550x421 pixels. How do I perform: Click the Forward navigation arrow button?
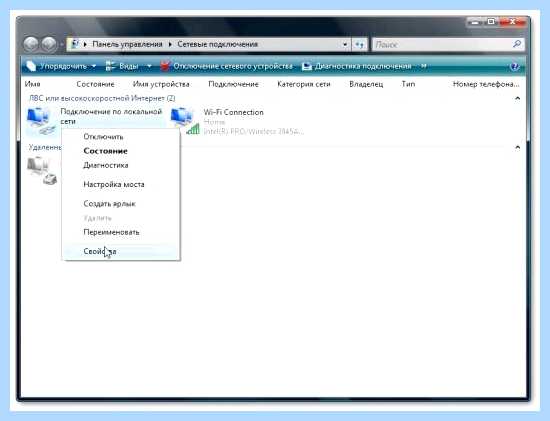point(49,45)
